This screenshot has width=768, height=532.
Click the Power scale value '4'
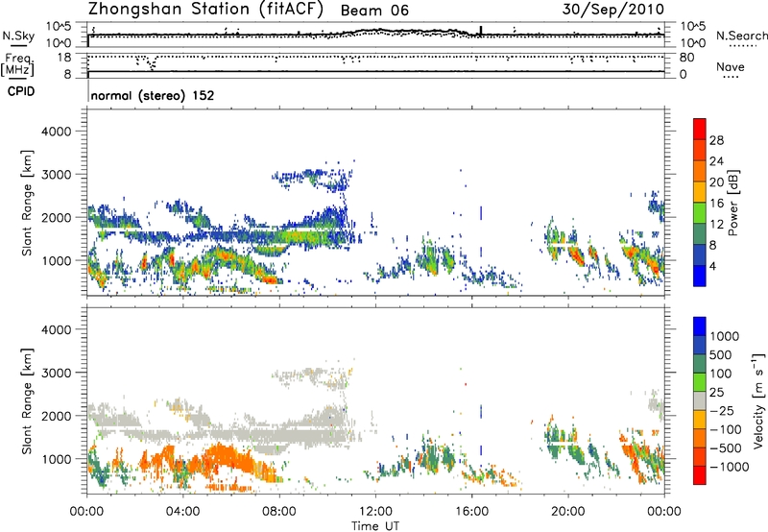712,266
